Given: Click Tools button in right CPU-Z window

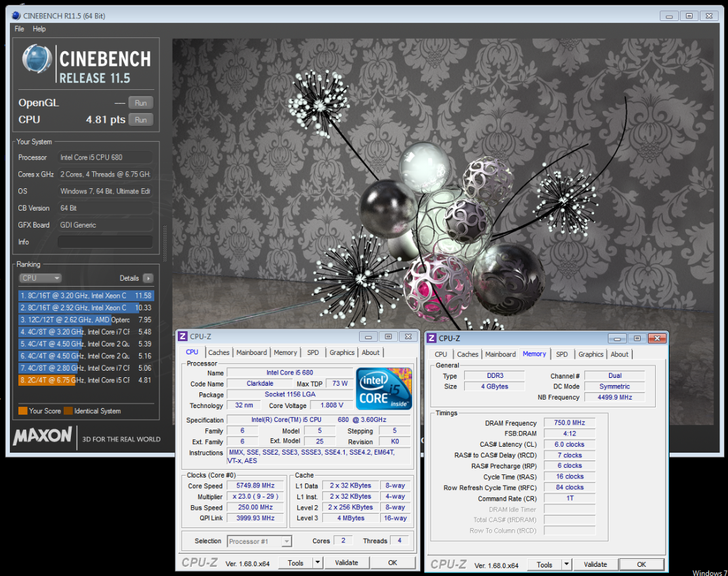Looking at the screenshot, I should tap(544, 564).
